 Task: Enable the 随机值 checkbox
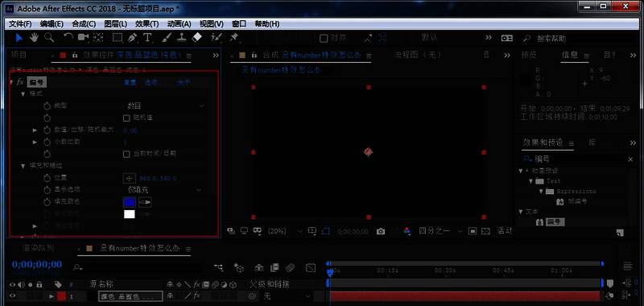[x=126, y=118]
